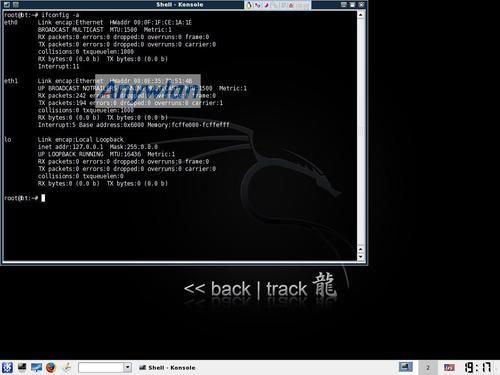Viewport: 500px width, 375px height.
Task: Click the Shell - Konsole title bar
Action: pyautogui.click(x=180, y=5)
